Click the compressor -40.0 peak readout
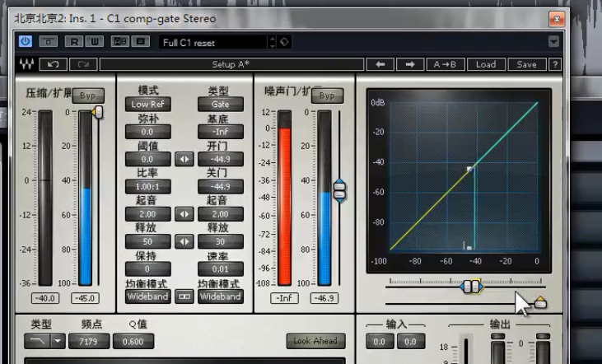Viewport: 602px width, 364px height. click(45, 298)
